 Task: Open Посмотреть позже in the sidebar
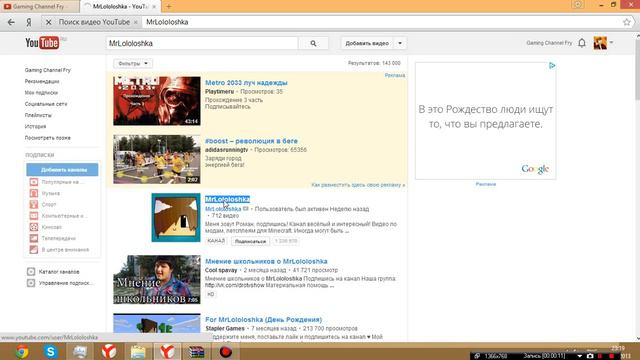coord(48,138)
